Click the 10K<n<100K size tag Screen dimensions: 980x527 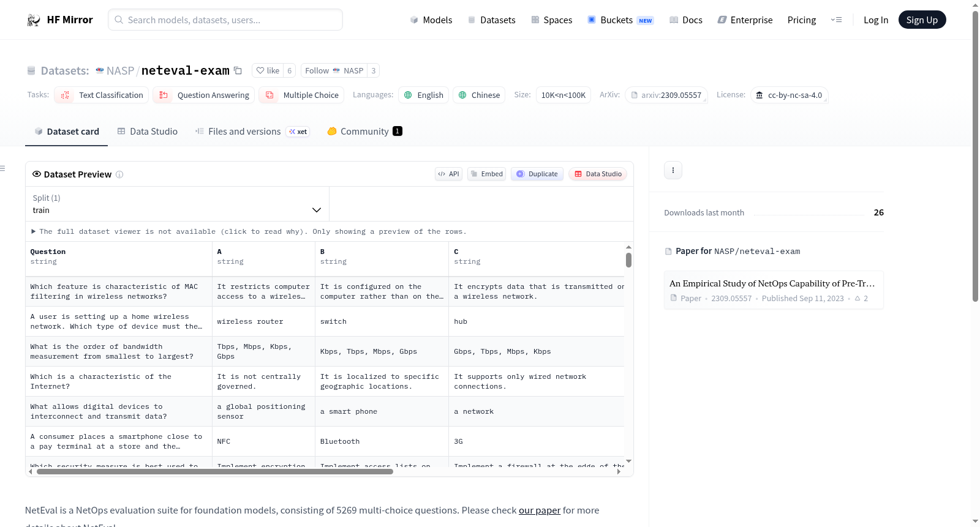click(563, 95)
